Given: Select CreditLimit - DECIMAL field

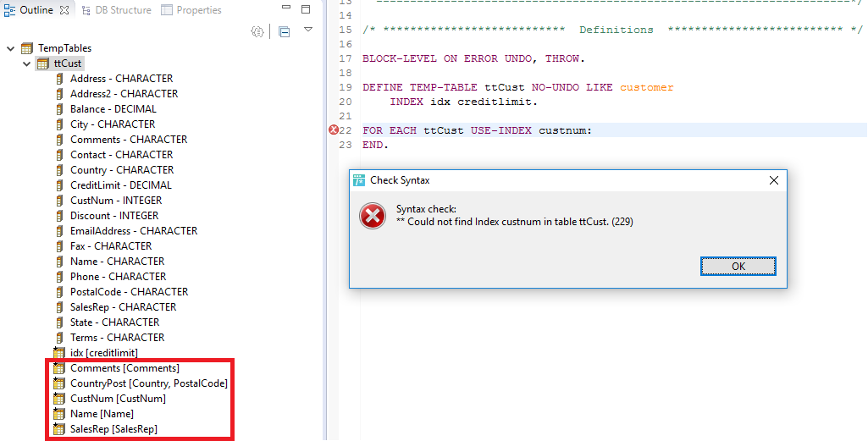Looking at the screenshot, I should [121, 185].
